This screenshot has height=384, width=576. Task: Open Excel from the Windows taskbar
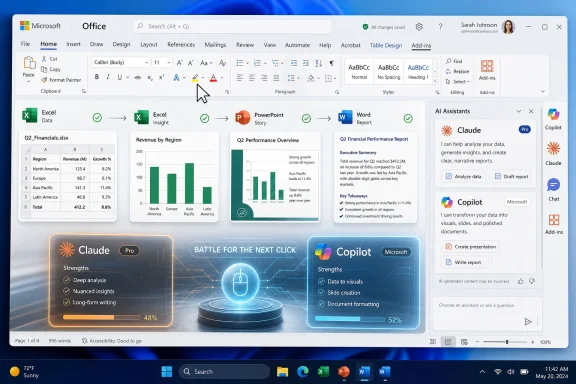[323, 372]
